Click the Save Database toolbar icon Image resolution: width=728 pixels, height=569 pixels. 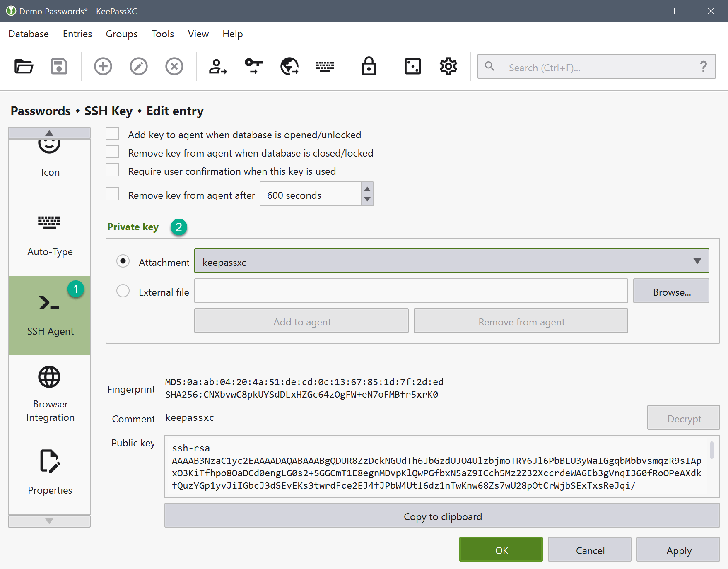click(x=59, y=66)
